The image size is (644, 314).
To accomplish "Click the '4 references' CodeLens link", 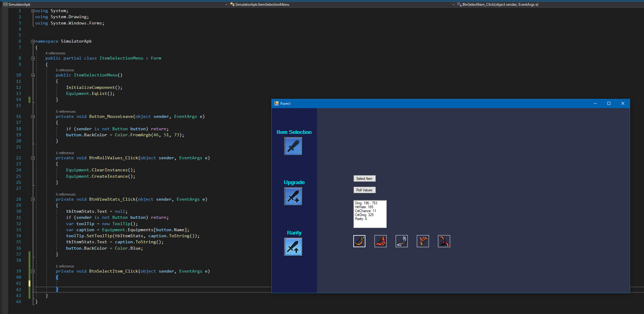I will tap(55, 53).
